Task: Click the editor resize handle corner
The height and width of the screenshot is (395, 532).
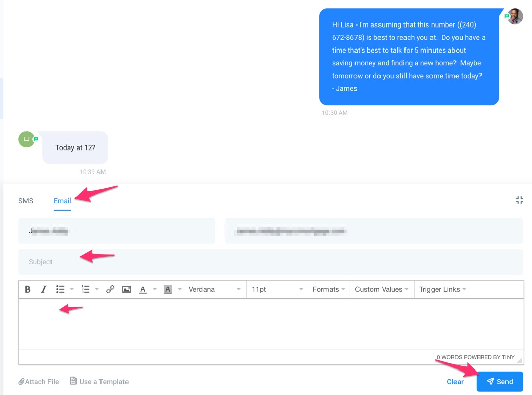Action: click(x=520, y=361)
